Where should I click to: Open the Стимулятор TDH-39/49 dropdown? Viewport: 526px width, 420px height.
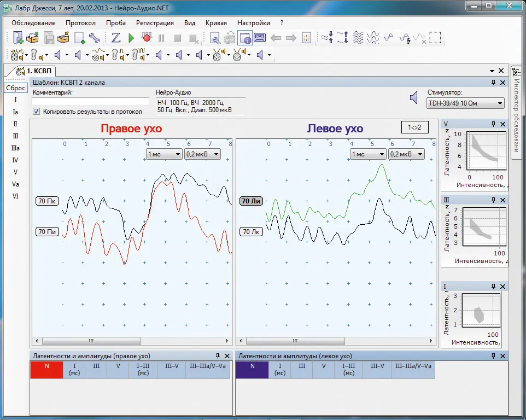(465, 103)
